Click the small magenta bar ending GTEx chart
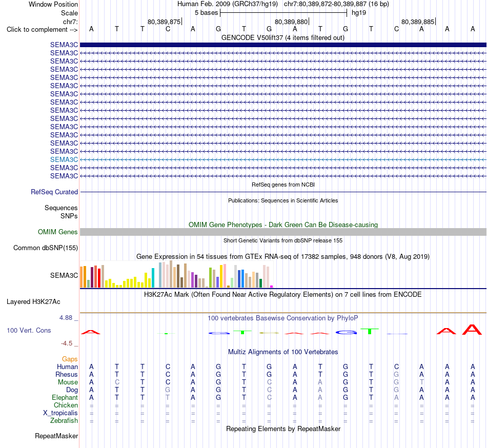The image size is (487, 448). 272,287
